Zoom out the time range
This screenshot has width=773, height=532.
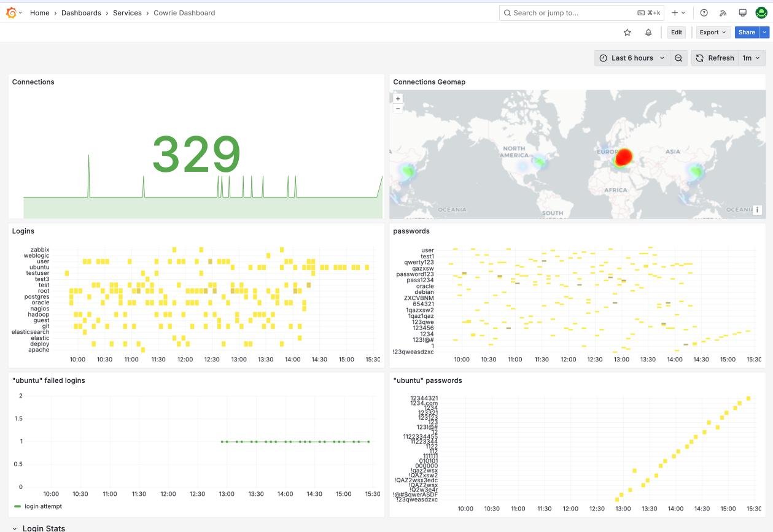[x=678, y=58]
